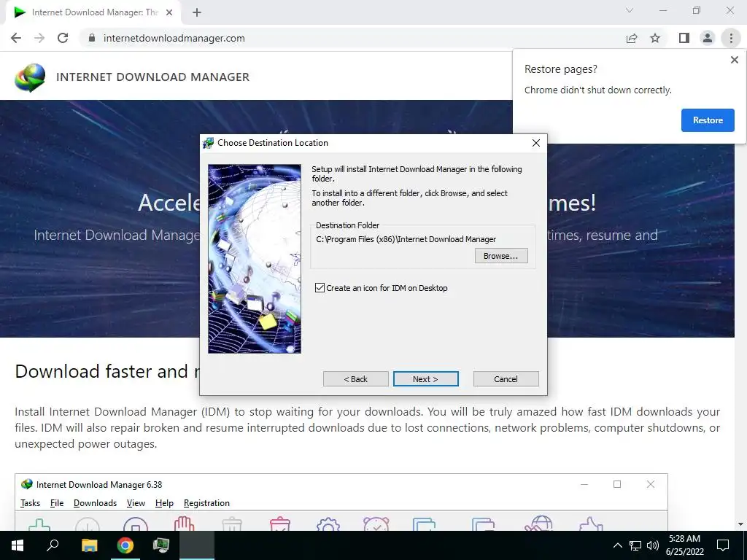The image size is (747, 560).
Task: Toggle the Chrome side panel
Action: pos(684,38)
